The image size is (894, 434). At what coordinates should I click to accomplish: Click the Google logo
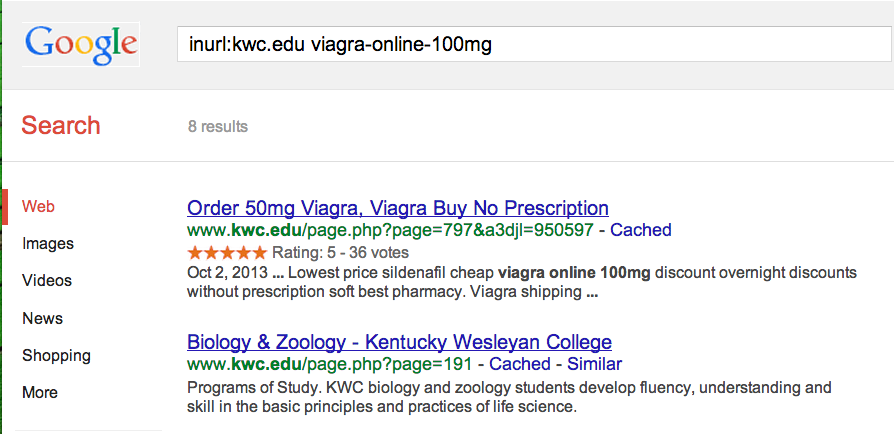click(x=81, y=45)
